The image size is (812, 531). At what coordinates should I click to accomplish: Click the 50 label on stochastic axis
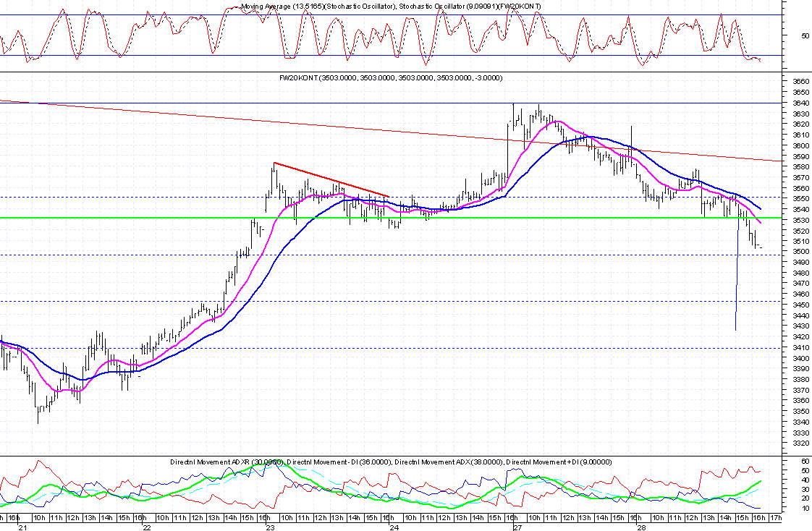coord(805,35)
